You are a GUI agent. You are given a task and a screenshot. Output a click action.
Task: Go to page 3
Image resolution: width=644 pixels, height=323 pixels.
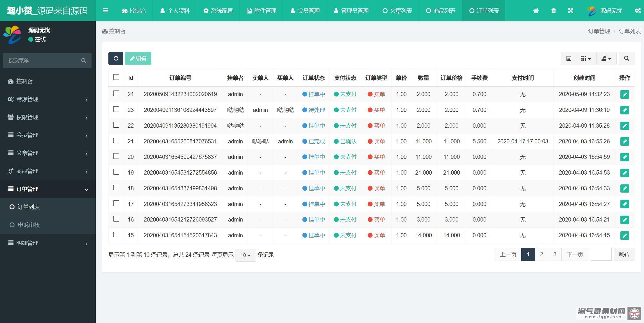coord(555,254)
